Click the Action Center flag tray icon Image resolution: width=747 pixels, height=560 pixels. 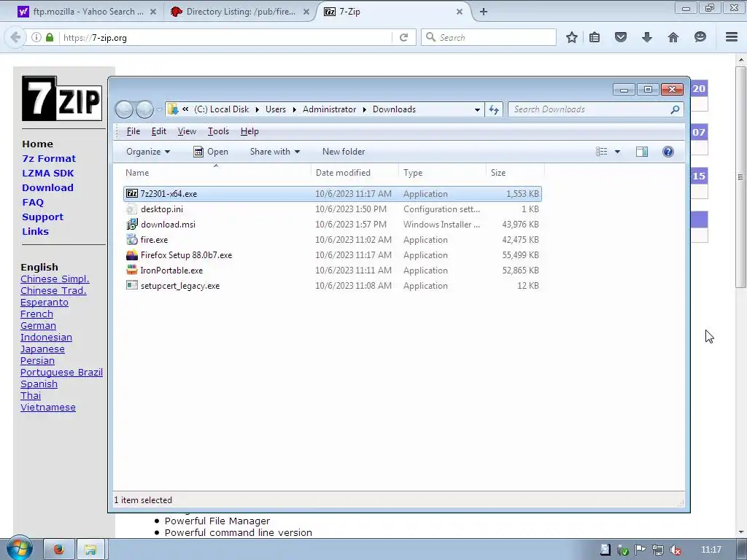640,550
